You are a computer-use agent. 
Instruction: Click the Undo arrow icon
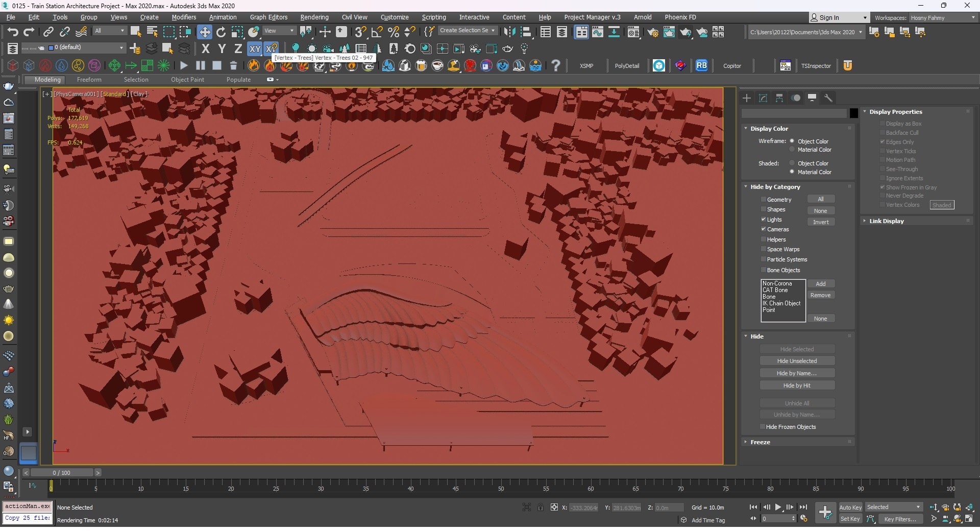13,32
